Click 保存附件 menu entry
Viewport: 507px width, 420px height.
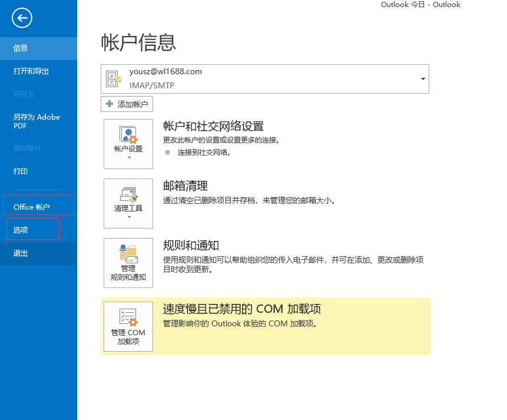click(x=38, y=148)
